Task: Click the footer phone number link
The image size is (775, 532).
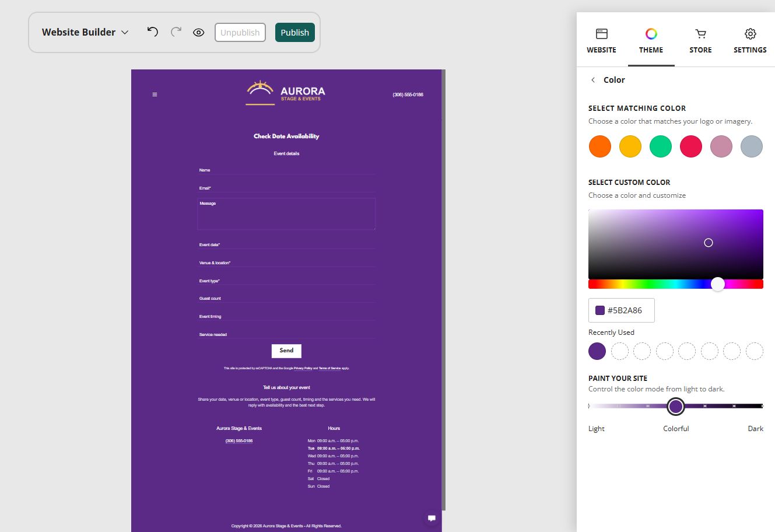Action: (x=239, y=441)
